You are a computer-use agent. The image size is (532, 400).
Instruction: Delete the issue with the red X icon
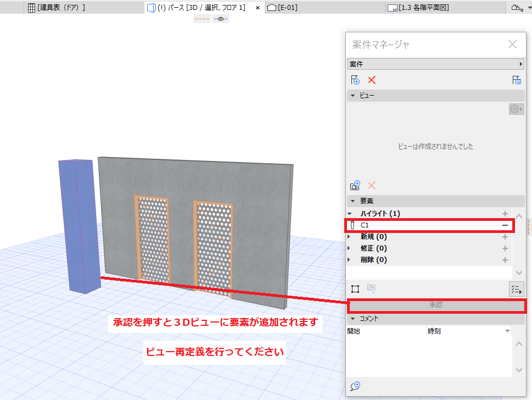(372, 80)
